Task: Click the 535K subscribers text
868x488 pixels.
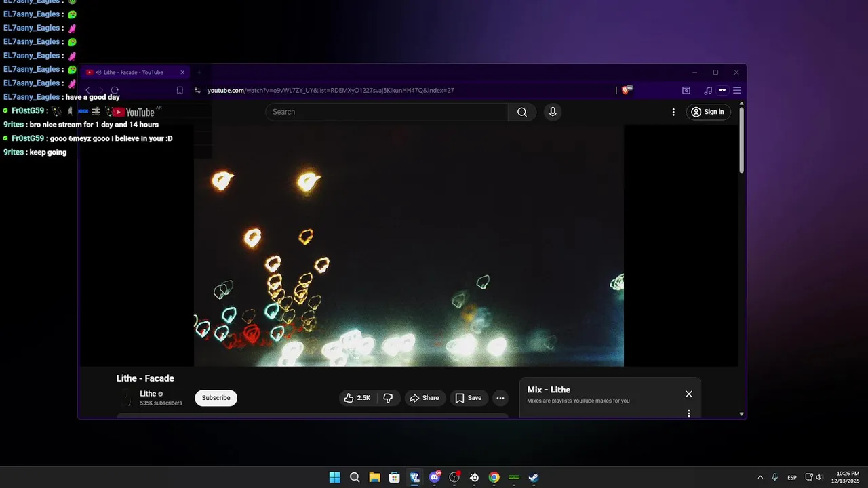Action: tap(161, 403)
